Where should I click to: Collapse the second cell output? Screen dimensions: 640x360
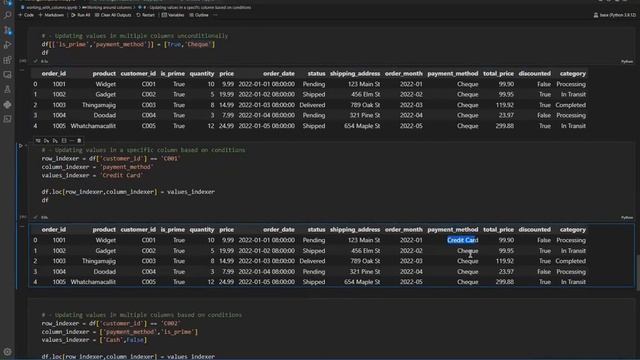pyautogui.click(x=22, y=226)
